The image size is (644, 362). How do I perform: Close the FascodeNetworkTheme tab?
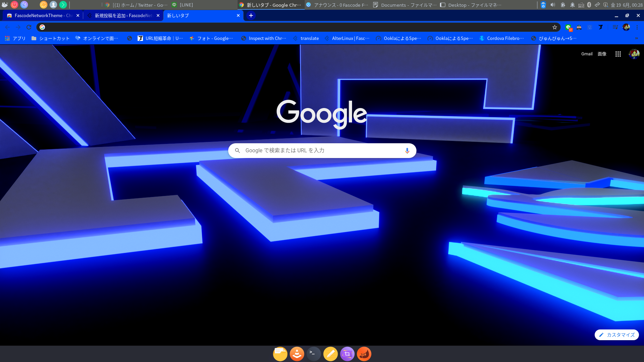coord(78,15)
